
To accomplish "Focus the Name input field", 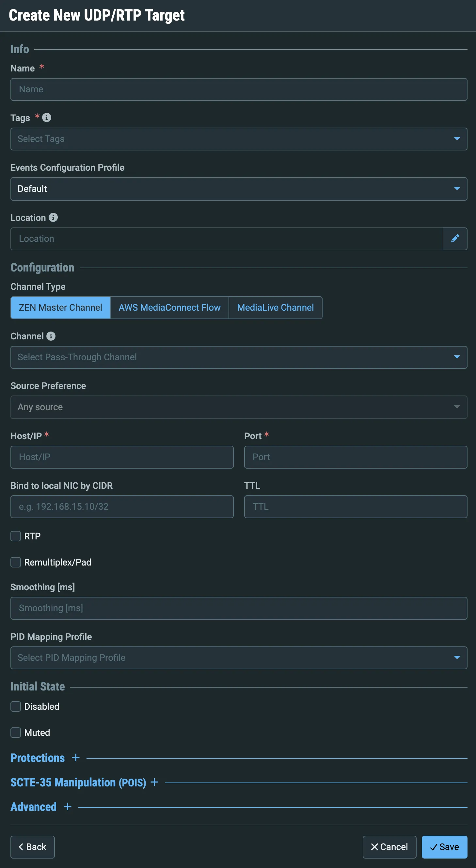I will (x=239, y=89).
